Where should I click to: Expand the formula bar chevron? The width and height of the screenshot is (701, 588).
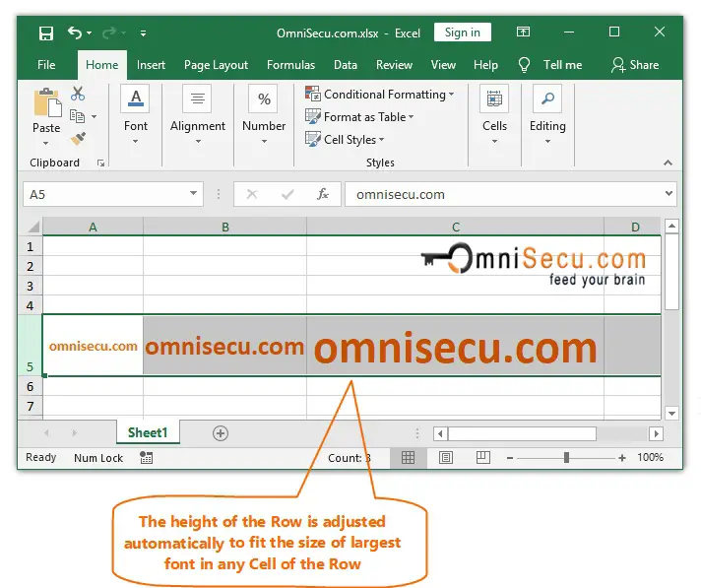pyautogui.click(x=669, y=194)
